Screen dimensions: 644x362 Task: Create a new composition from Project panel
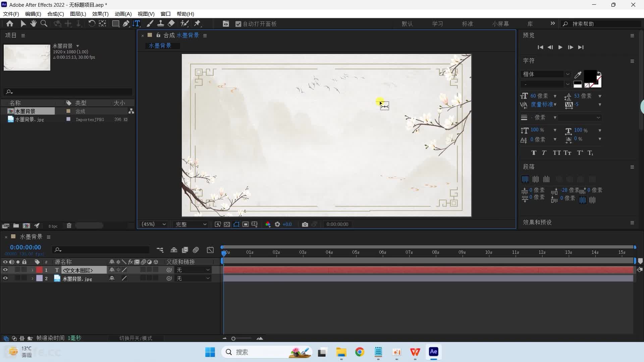(x=26, y=226)
